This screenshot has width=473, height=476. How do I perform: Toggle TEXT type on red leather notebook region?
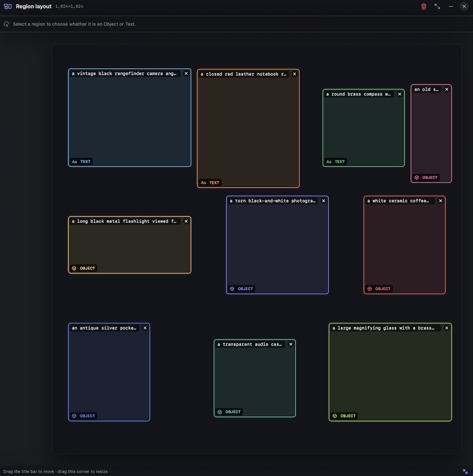210,183
